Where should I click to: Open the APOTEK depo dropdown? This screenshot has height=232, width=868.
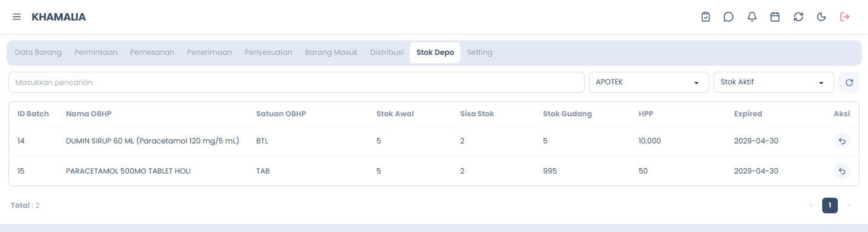tap(649, 83)
